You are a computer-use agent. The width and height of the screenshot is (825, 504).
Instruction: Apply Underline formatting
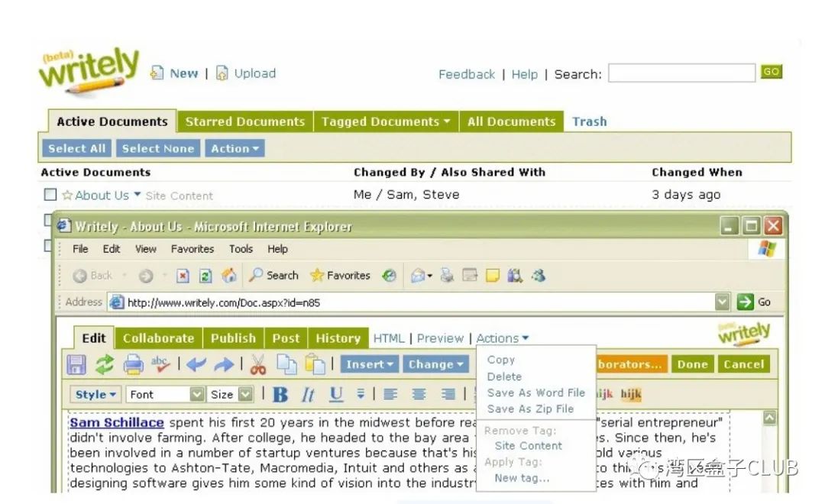(335, 394)
